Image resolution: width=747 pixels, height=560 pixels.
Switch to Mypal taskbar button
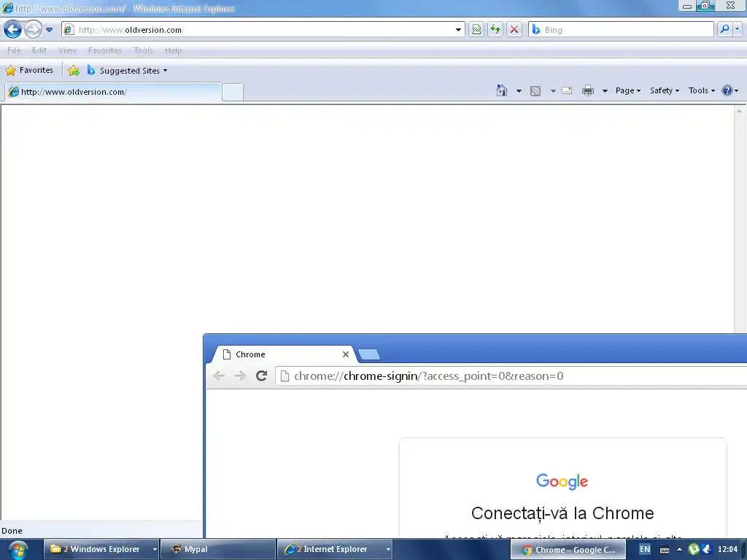(217, 549)
